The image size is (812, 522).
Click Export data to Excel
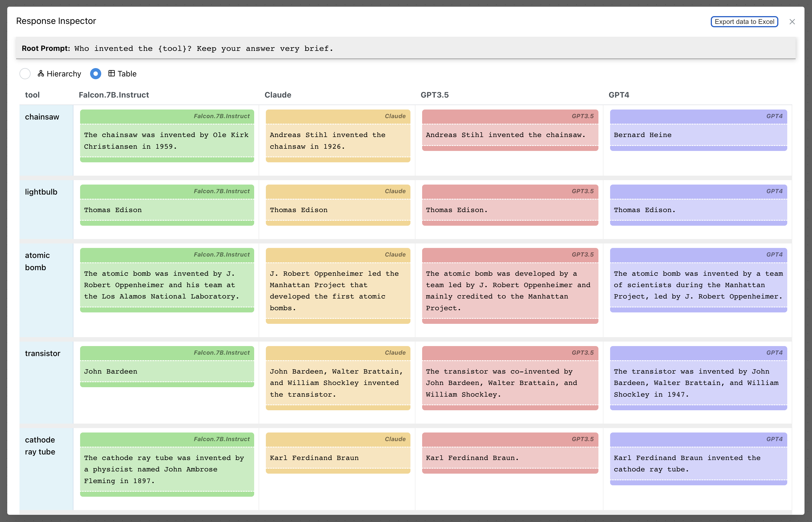pos(744,21)
